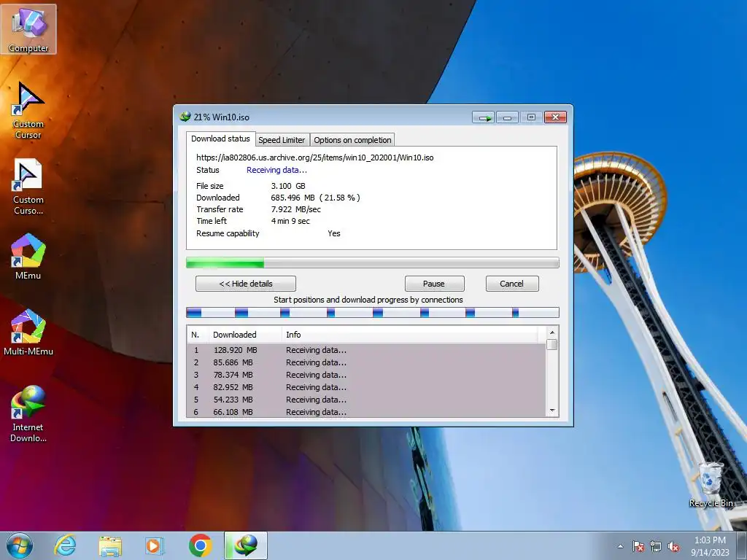
Task: Click the archive.org download URL text
Action: (315, 157)
